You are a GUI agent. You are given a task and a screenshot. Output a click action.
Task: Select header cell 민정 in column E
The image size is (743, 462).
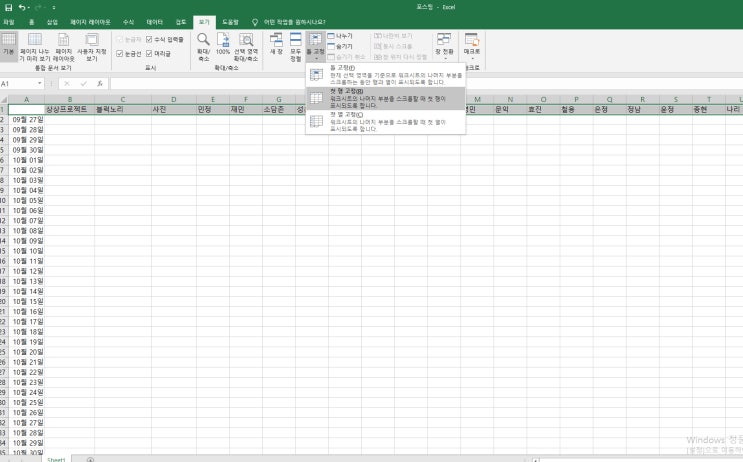(x=213, y=109)
